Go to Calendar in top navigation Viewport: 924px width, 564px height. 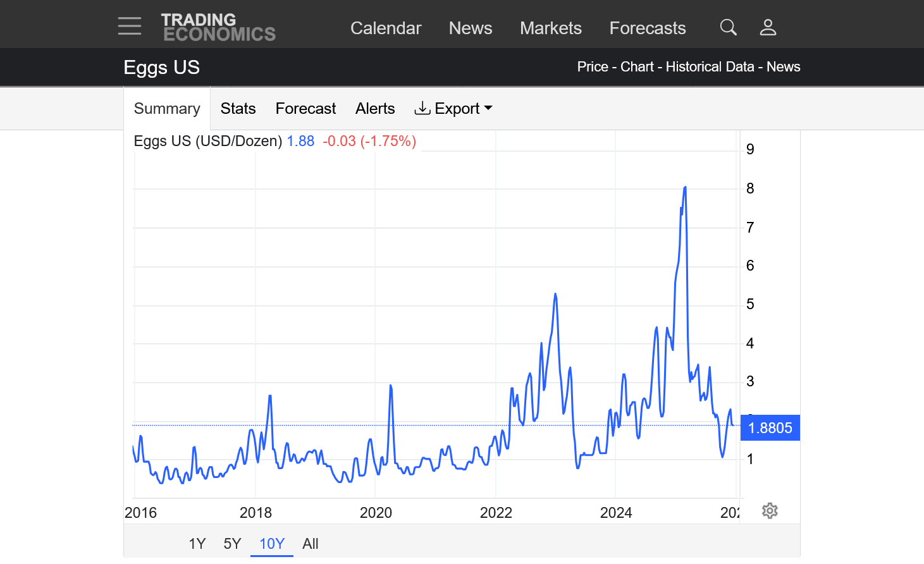(x=386, y=28)
